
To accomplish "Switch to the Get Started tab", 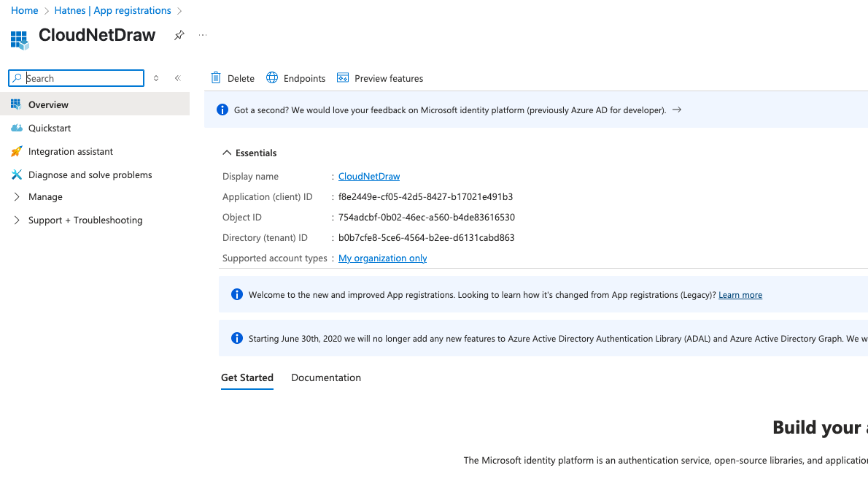I will point(247,377).
